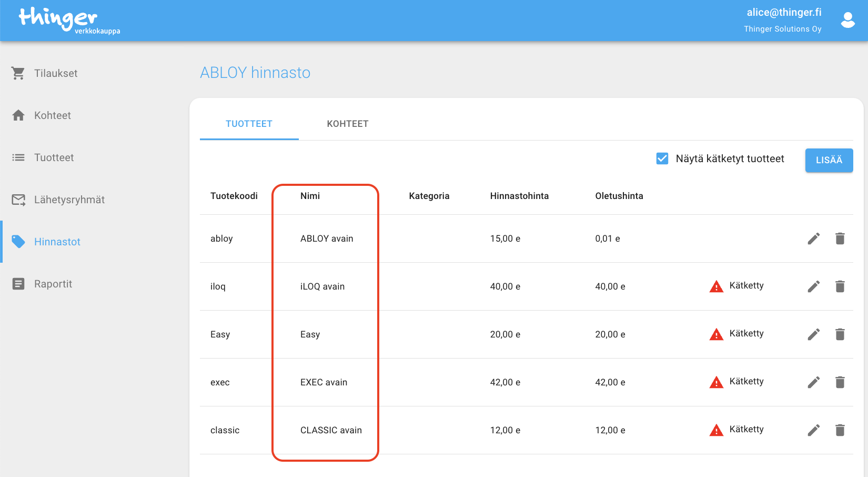Open Tilaukset in the sidebar
Image resolution: width=868 pixels, height=477 pixels.
[x=56, y=73]
